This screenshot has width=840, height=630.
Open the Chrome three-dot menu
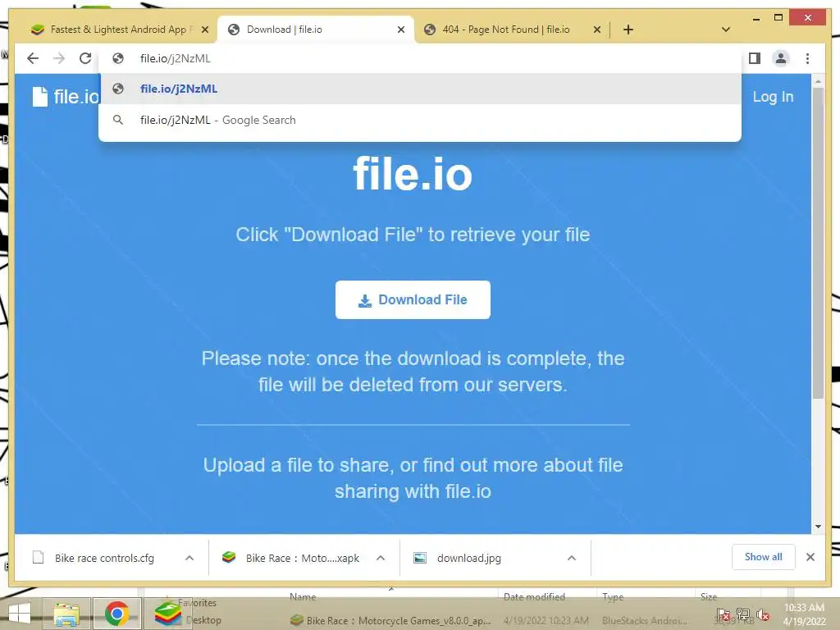coord(807,58)
